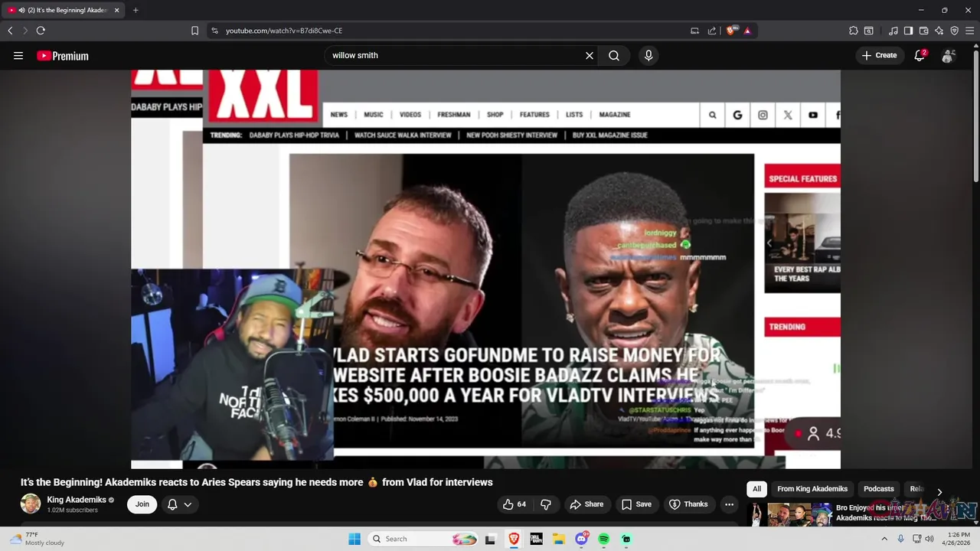
Task: Open Discord from the taskbar
Action: 581,539
